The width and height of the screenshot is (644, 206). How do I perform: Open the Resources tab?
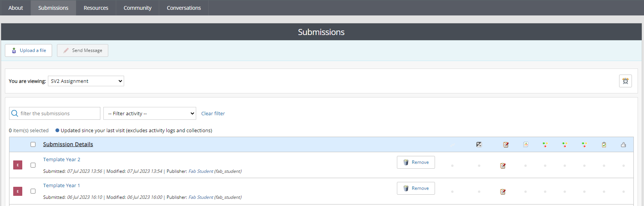(x=96, y=8)
